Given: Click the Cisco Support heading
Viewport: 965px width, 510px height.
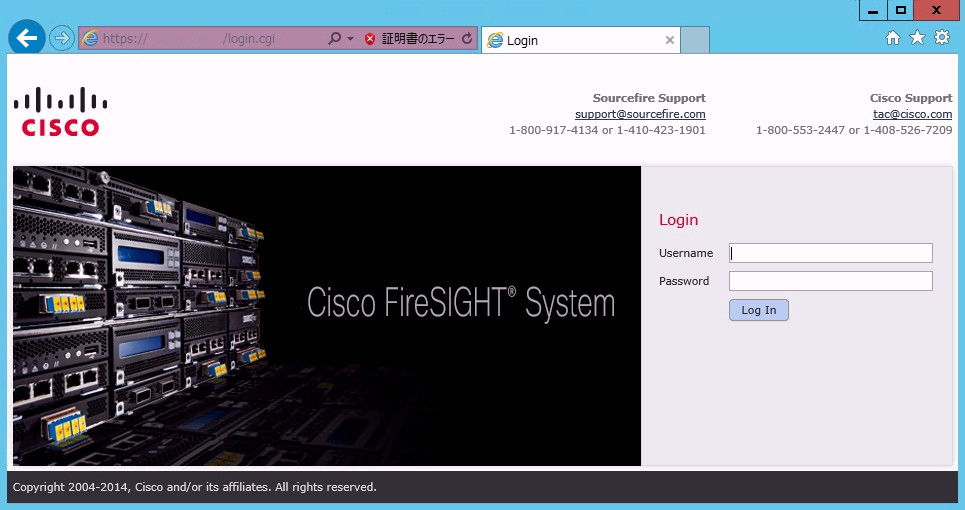Looking at the screenshot, I should point(911,98).
